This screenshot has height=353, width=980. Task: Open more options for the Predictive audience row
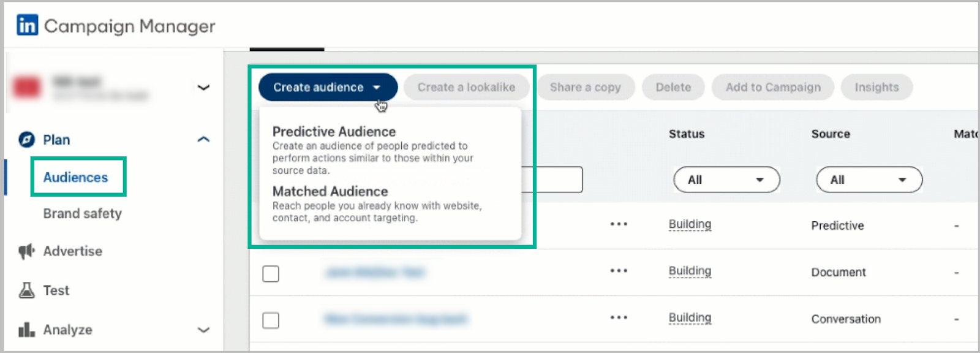pyautogui.click(x=619, y=224)
